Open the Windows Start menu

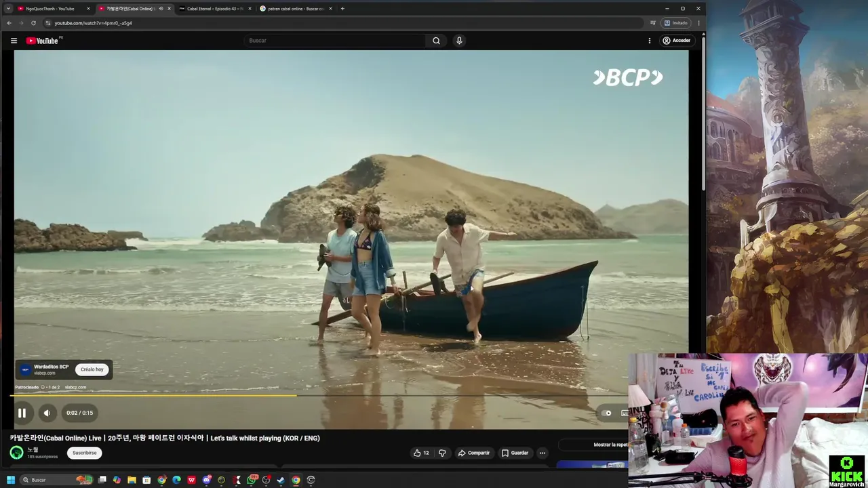11,480
